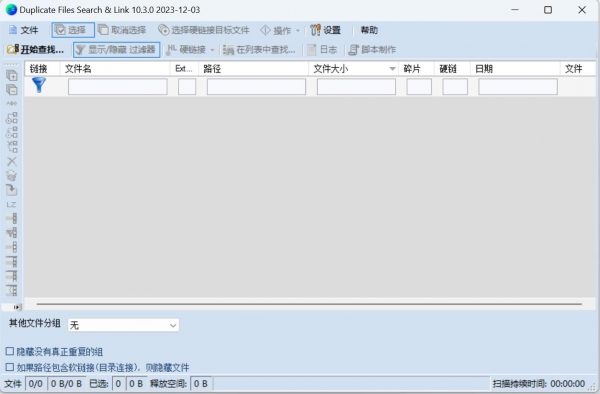This screenshot has height=394, width=600.
Task: Click the move-to-folder arrow icon
Action: click(x=12, y=190)
